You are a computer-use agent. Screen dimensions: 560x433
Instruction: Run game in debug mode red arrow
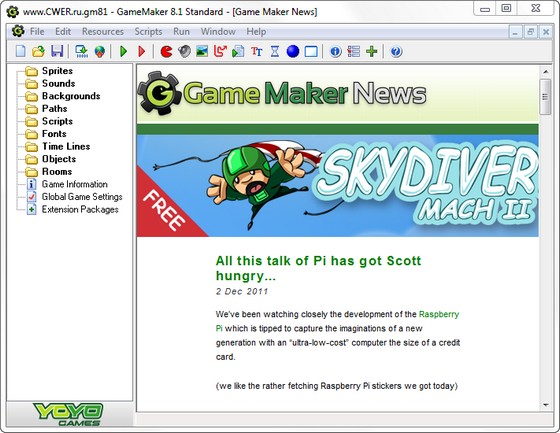(142, 51)
